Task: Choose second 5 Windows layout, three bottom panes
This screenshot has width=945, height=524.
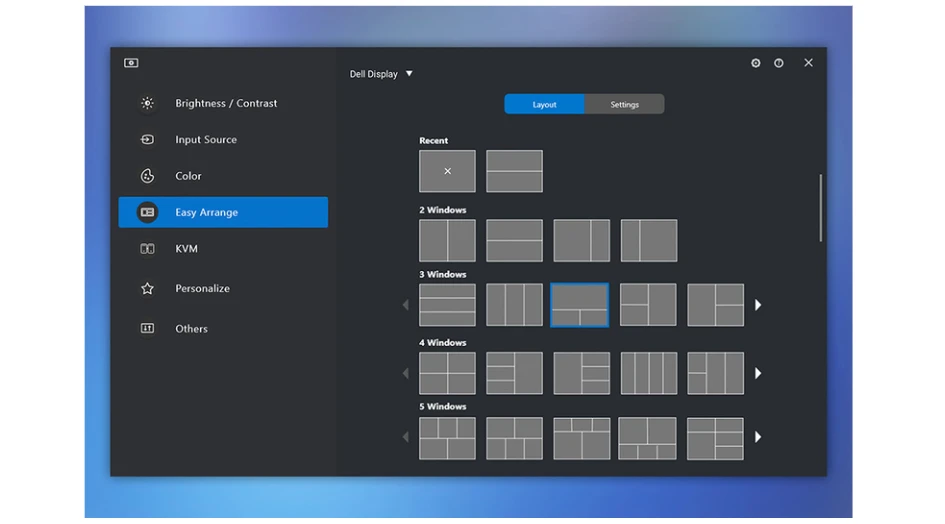Action: pyautogui.click(x=514, y=438)
